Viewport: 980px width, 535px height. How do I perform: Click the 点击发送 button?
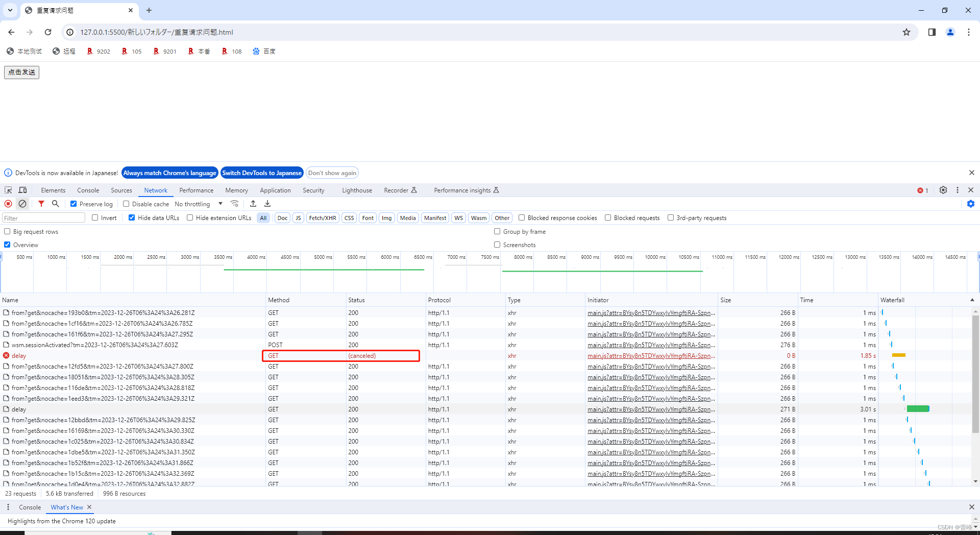(21, 72)
